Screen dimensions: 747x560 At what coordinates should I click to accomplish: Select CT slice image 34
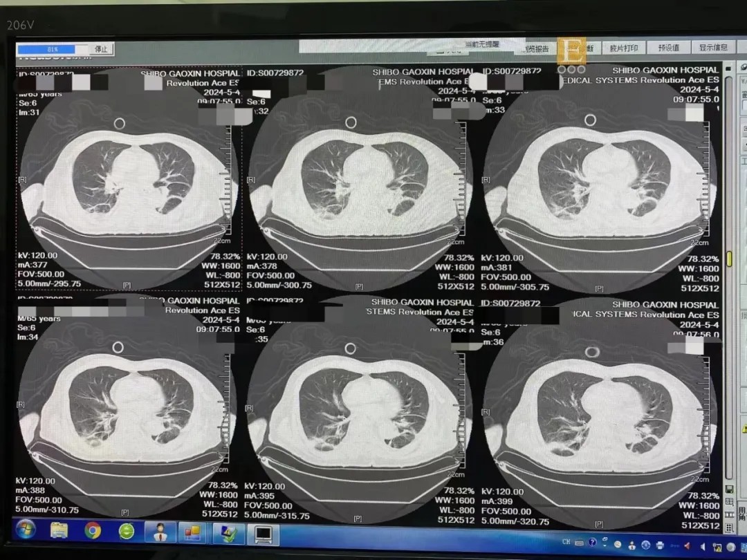coord(129,408)
